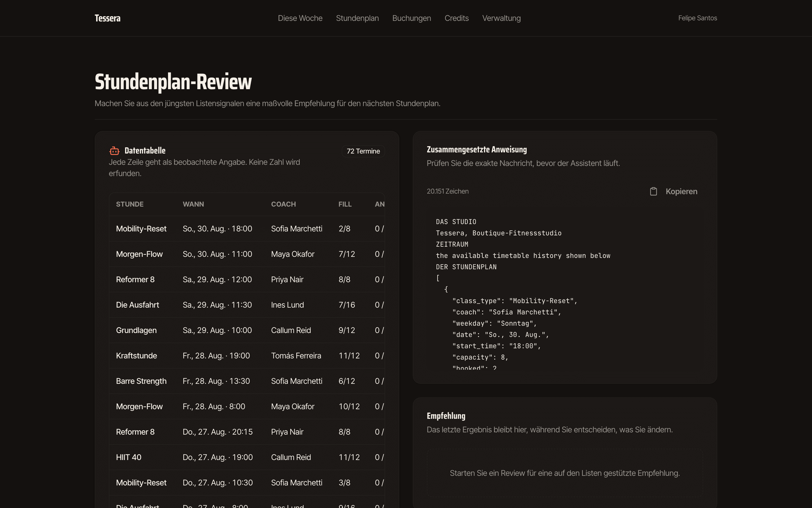This screenshot has width=812, height=508.
Task: Open the Tessera home logo
Action: 107,18
